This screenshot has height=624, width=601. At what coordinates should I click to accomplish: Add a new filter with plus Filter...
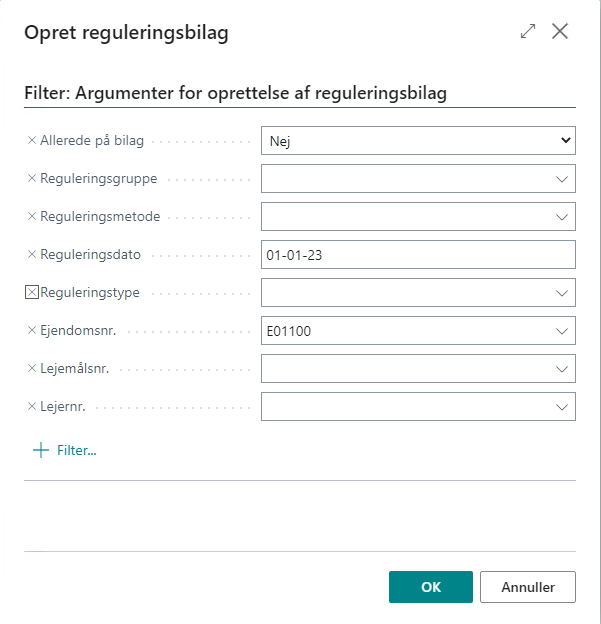64,450
